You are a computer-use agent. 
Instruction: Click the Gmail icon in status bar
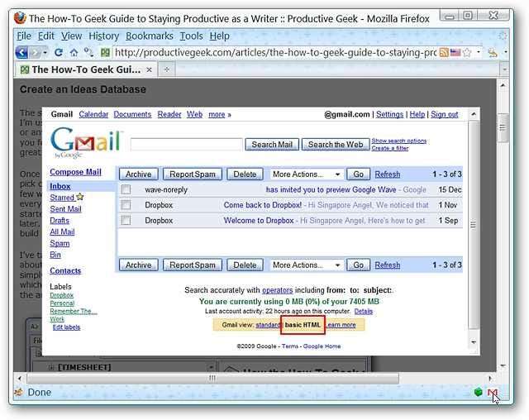coord(493,392)
